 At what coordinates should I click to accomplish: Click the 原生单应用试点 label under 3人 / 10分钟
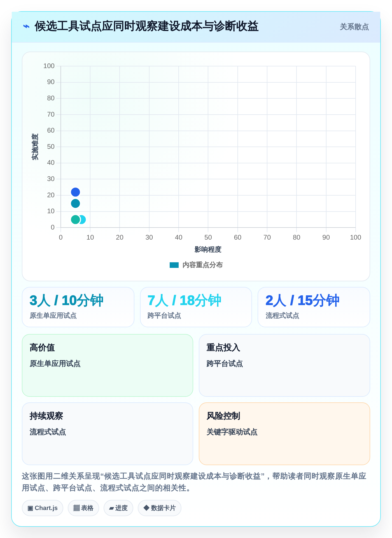(53, 316)
